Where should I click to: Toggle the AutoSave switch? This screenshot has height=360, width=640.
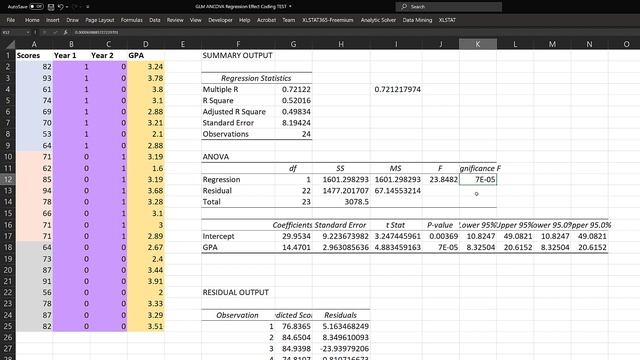pyautogui.click(x=36, y=7)
